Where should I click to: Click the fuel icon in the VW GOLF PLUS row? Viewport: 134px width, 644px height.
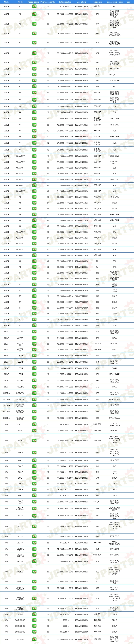pyautogui.click(x=34, y=502)
